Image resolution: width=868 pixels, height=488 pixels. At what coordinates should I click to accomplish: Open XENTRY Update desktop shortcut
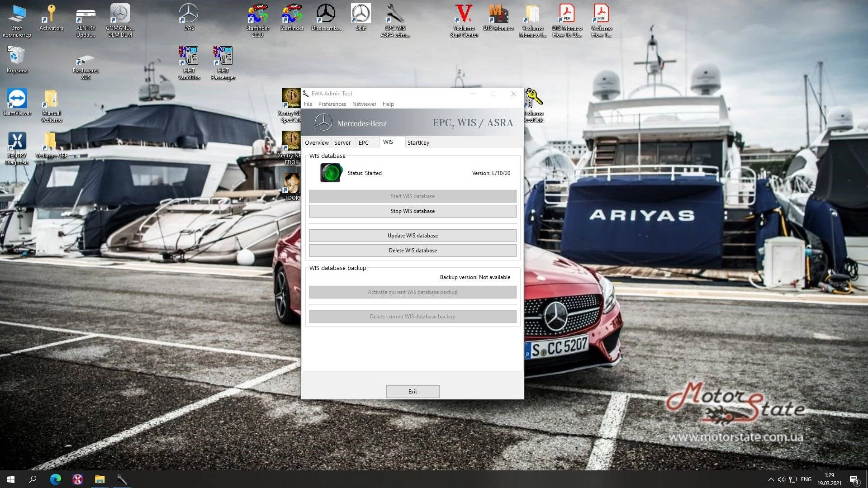point(85,20)
